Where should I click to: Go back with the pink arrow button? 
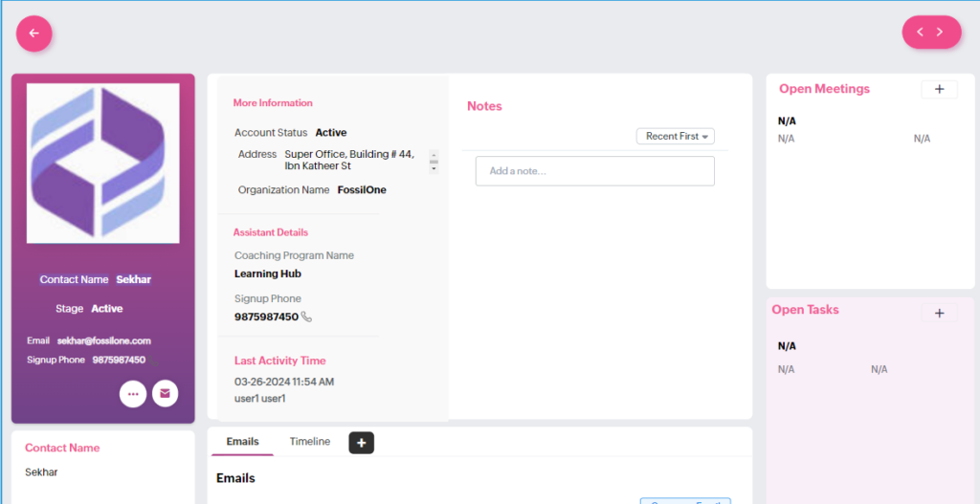click(33, 33)
